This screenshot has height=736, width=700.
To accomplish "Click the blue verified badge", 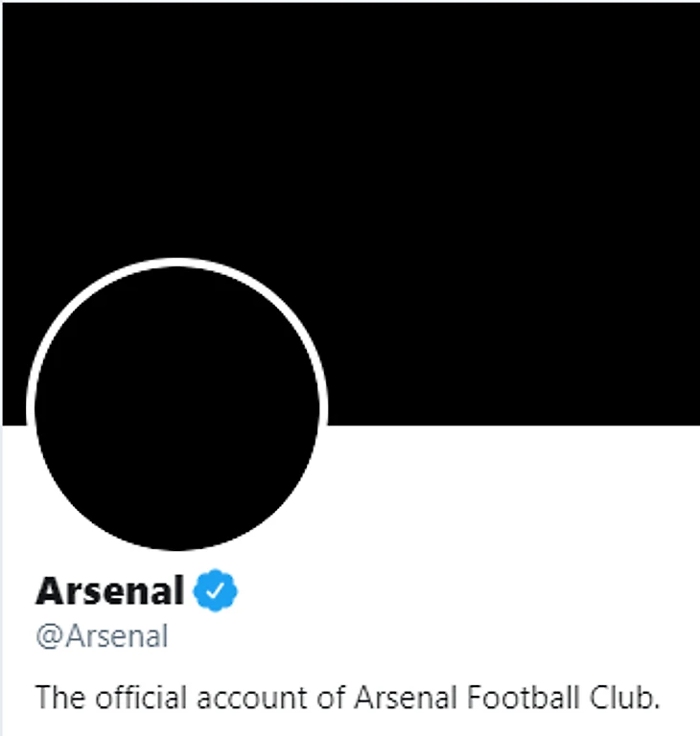I will pyautogui.click(x=216, y=591).
